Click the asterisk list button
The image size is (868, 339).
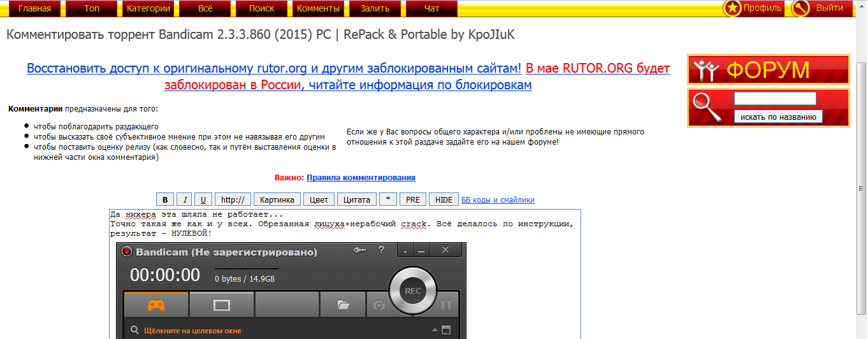388,199
